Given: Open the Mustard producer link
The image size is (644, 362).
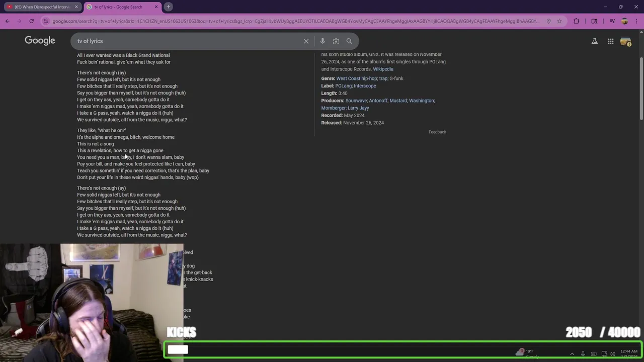Looking at the screenshot, I should [398, 101].
